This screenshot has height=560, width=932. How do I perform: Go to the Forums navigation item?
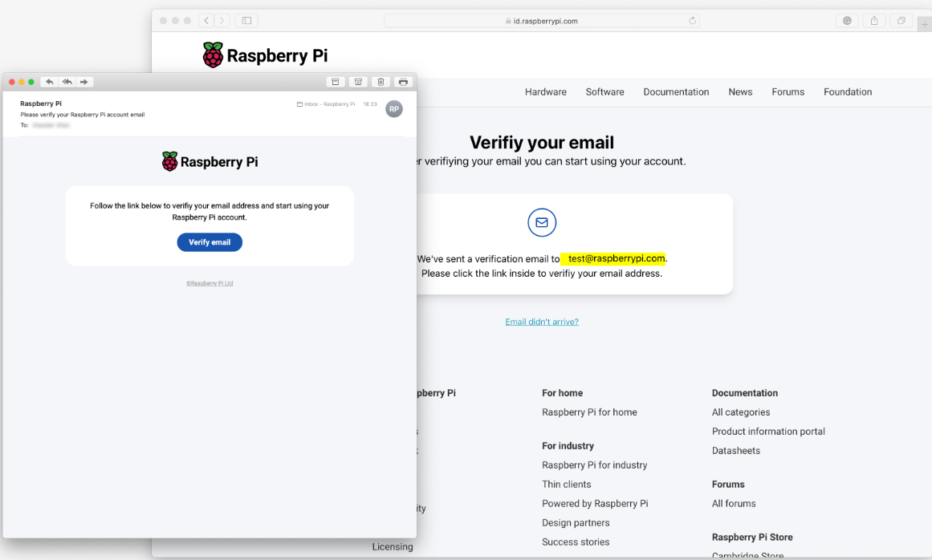pyautogui.click(x=788, y=92)
